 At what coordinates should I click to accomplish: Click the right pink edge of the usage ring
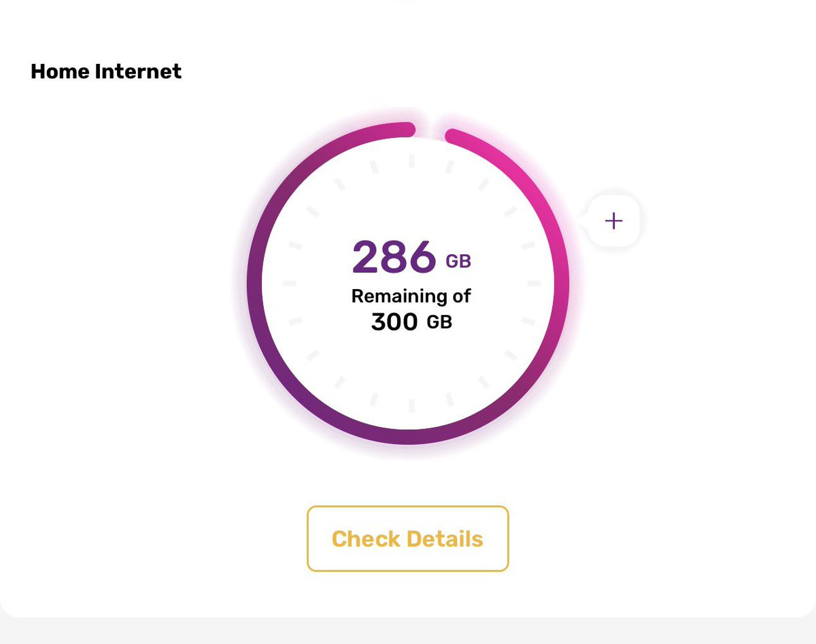pyautogui.click(x=562, y=283)
